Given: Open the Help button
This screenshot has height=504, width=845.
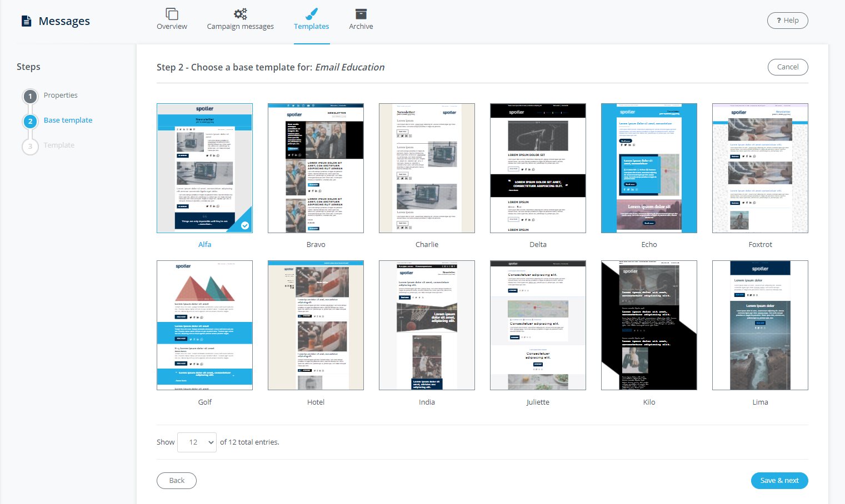Looking at the screenshot, I should pyautogui.click(x=787, y=21).
